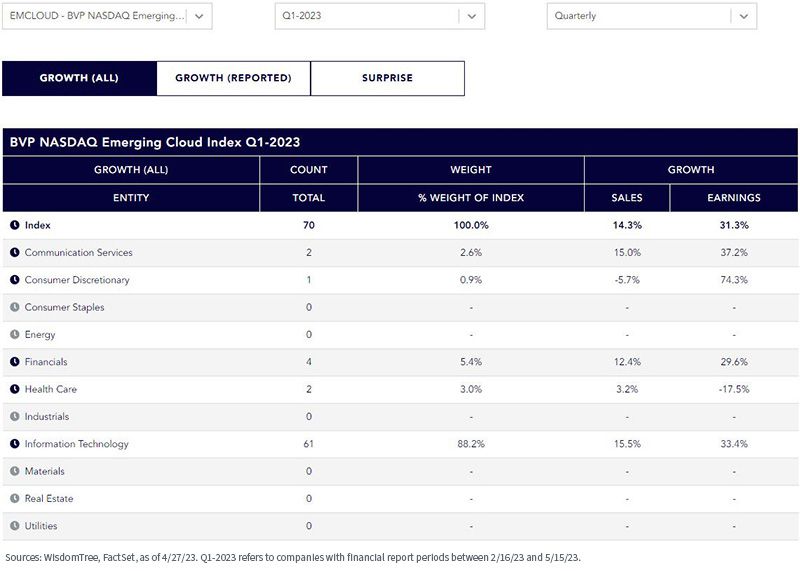The image size is (800, 571).
Task: Click the 'Health Care' row label
Action: 51,389
